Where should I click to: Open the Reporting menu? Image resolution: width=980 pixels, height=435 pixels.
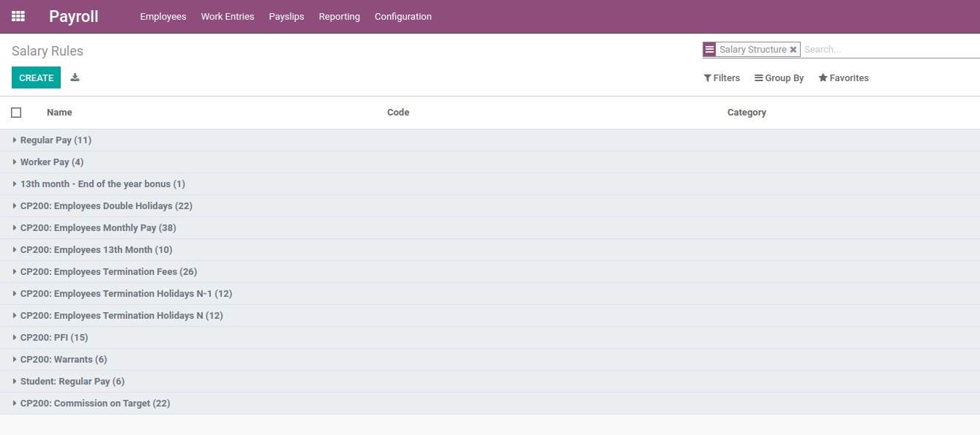[340, 16]
